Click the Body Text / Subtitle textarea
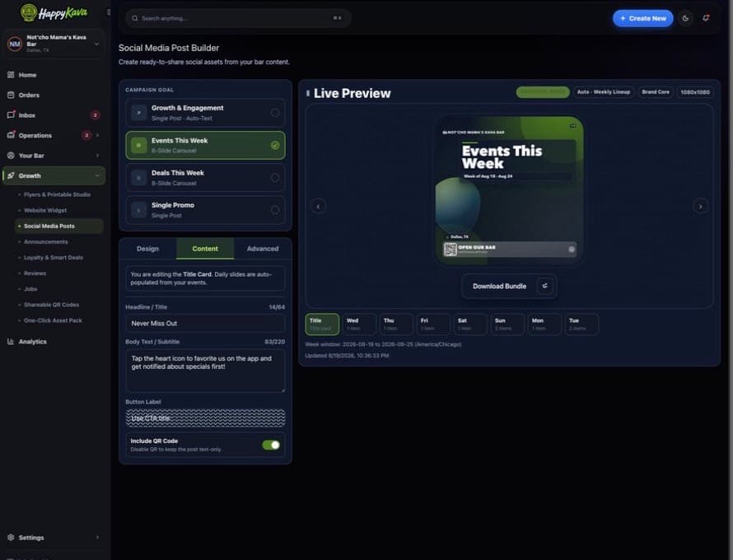The height and width of the screenshot is (560, 733). click(x=205, y=371)
